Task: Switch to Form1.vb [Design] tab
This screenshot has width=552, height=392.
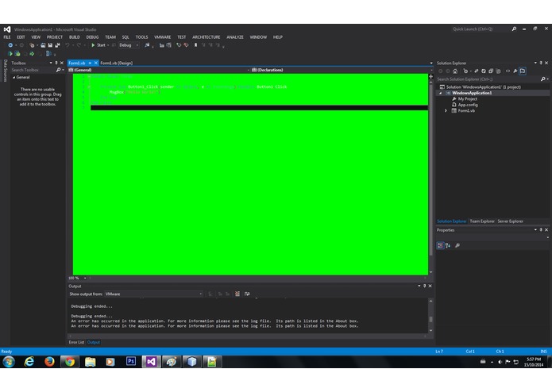Action: pos(117,63)
